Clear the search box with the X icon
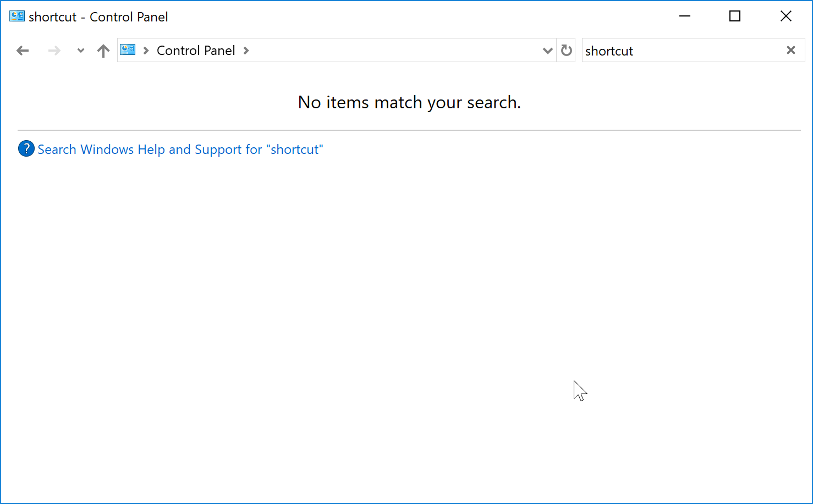 click(790, 50)
